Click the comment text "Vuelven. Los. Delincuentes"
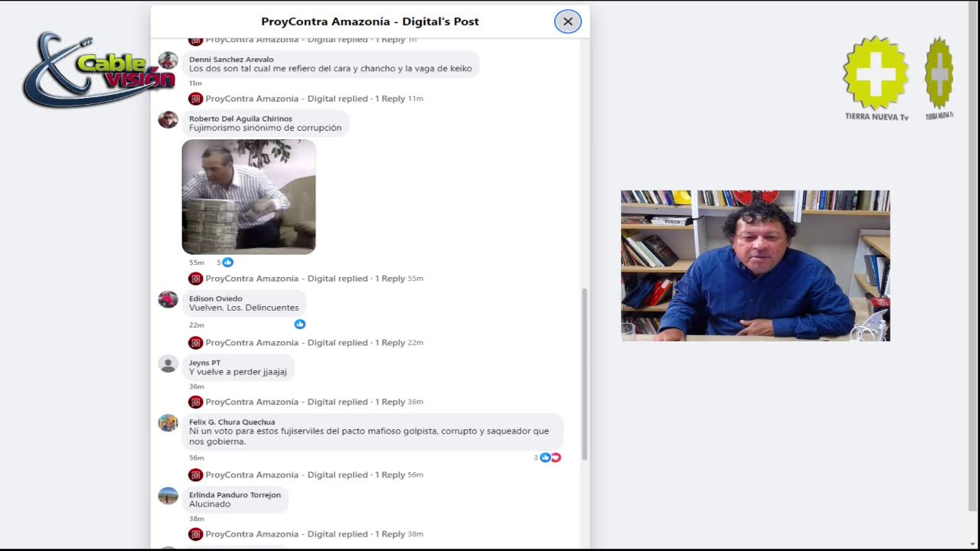Screen dimensions: 980x551 [x=244, y=308]
